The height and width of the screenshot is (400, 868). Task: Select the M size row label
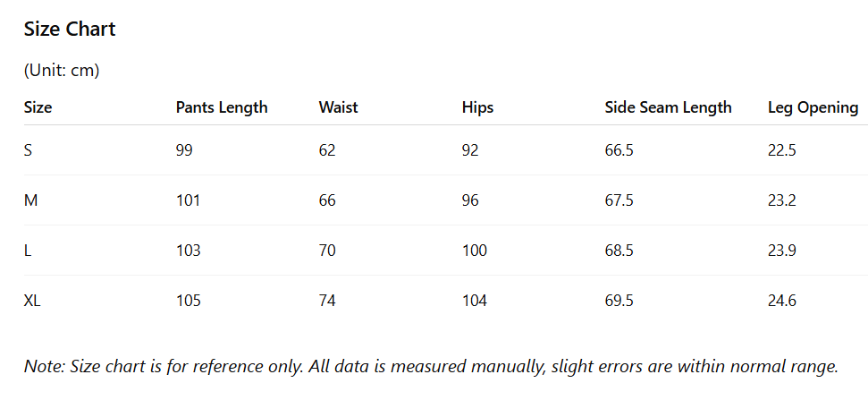pyautogui.click(x=30, y=200)
